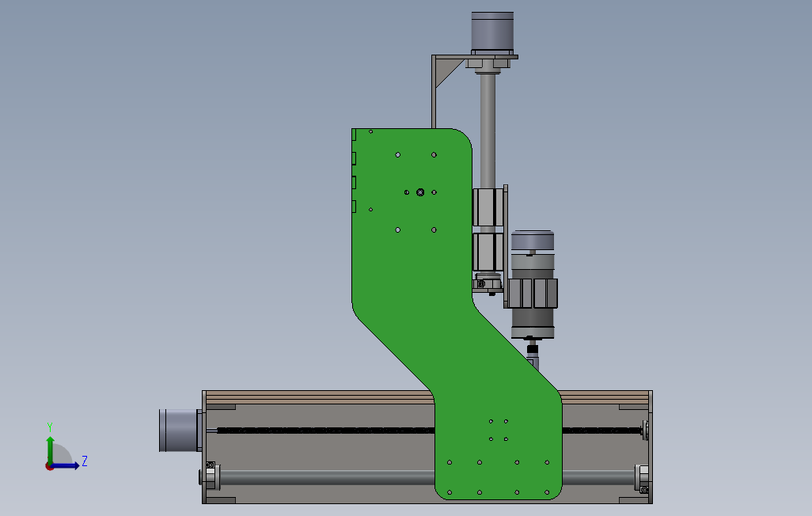Screen dimensions: 812x516
Task: Pick the lower bearing block on the vertical shaft
Action: pos(488,252)
